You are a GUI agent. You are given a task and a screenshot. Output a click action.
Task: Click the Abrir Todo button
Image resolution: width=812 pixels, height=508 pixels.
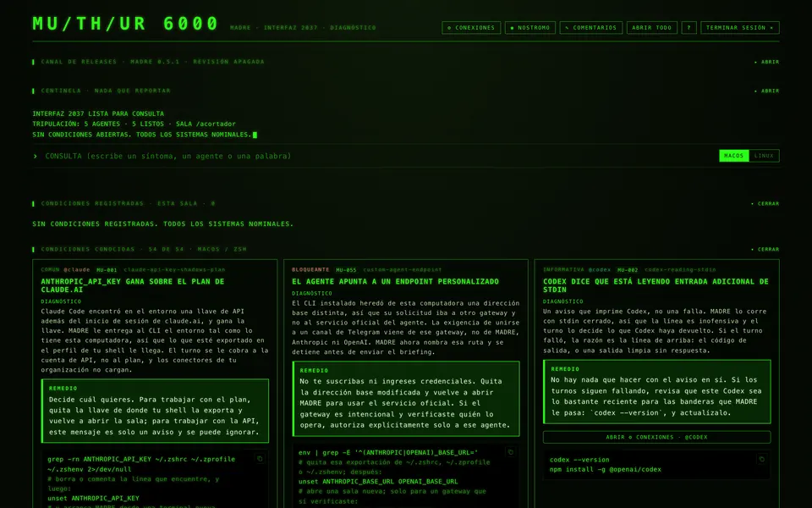click(652, 27)
